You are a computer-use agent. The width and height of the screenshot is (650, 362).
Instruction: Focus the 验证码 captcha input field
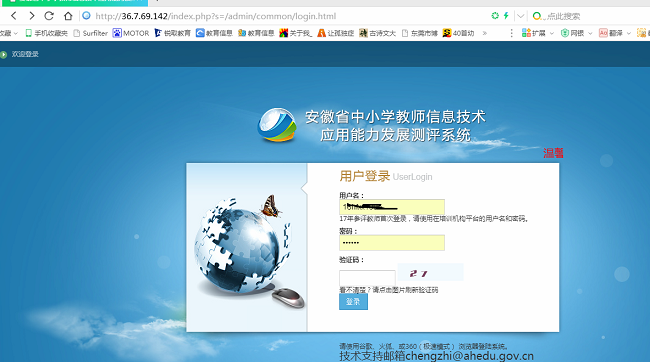pos(367,277)
